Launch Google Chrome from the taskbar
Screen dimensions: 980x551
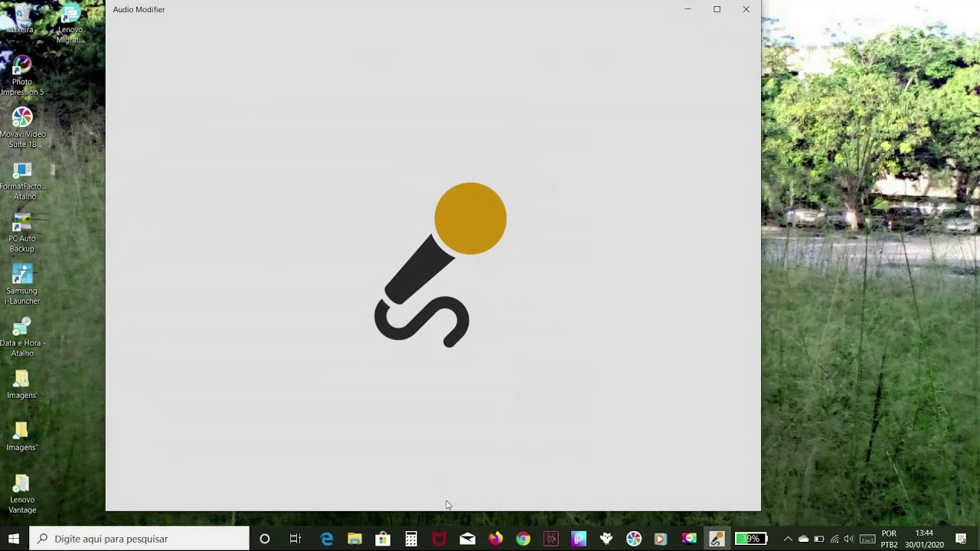coord(523,539)
